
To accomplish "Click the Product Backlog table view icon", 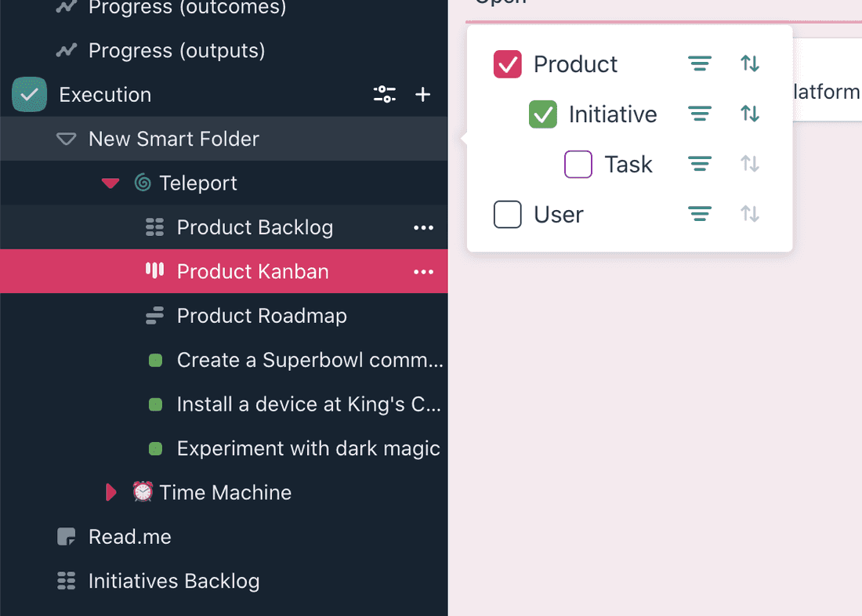I will pos(156,227).
